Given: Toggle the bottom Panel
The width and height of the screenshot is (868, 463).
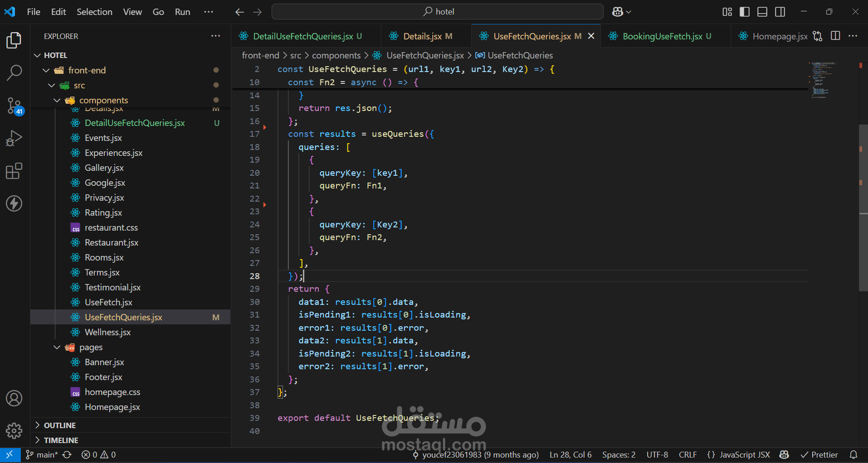Looking at the screenshot, I should click(x=762, y=12).
